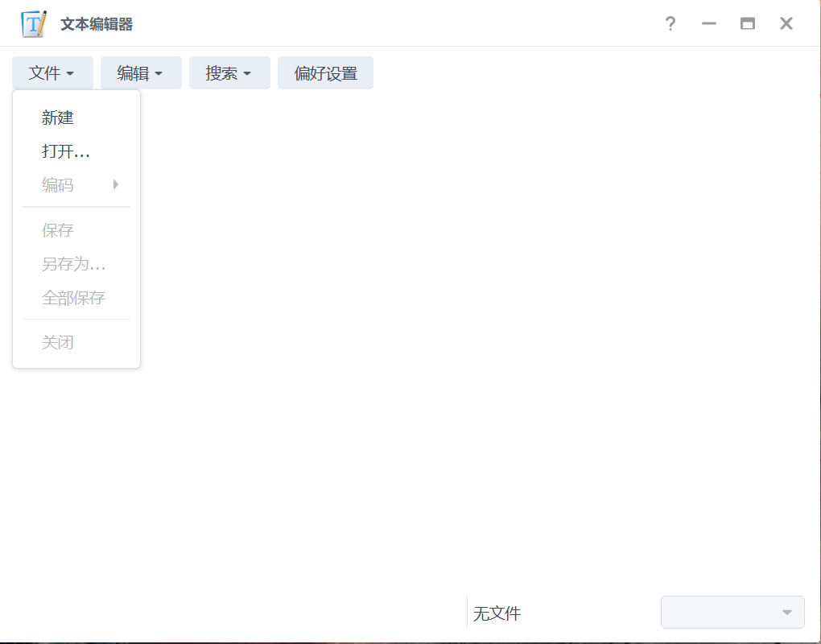This screenshot has width=821, height=644.
Task: Click the 无文件 status label
Action: pyautogui.click(x=496, y=613)
